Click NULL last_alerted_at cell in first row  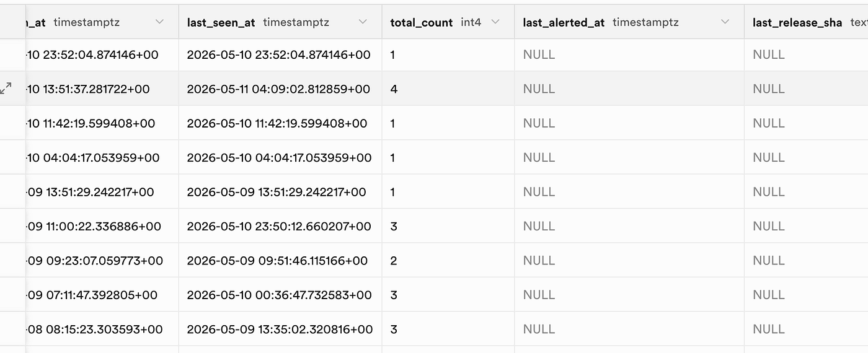click(x=629, y=54)
